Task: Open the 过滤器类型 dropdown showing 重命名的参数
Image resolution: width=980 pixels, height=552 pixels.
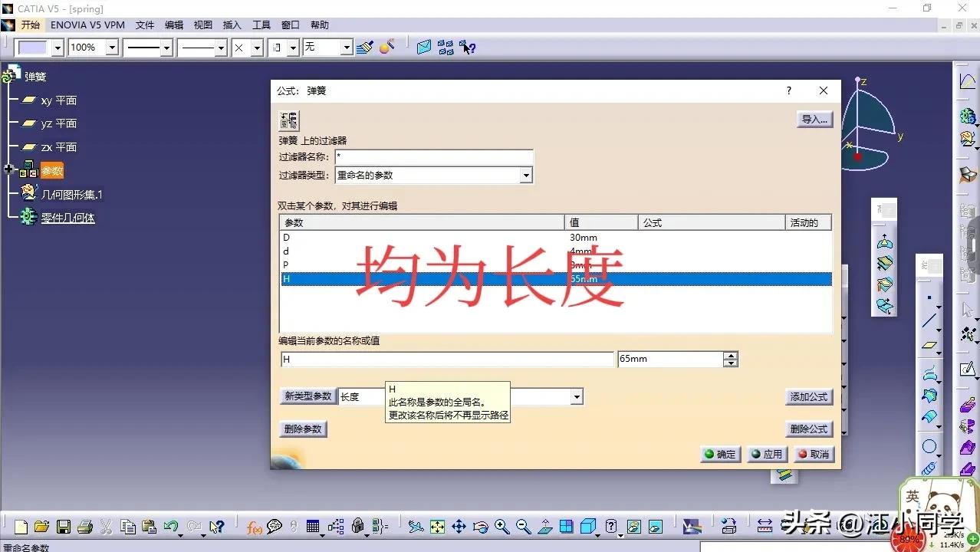Action: tap(526, 175)
